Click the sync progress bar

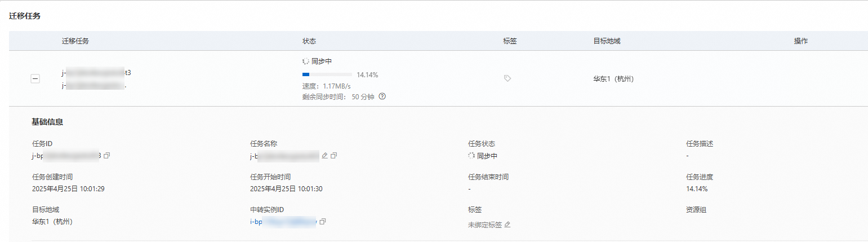pyautogui.click(x=327, y=74)
